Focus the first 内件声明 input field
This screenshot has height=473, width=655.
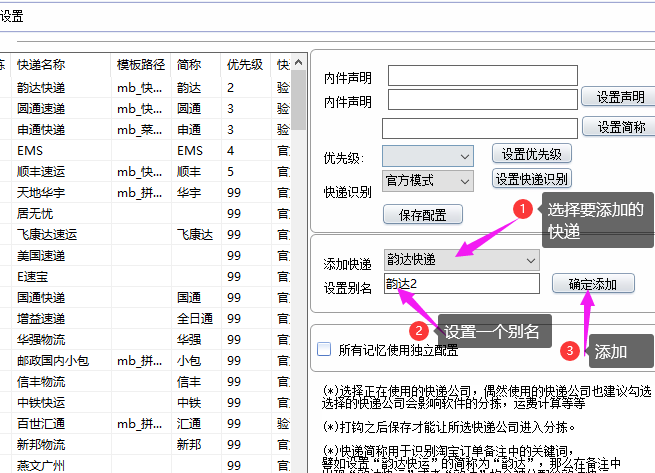483,75
